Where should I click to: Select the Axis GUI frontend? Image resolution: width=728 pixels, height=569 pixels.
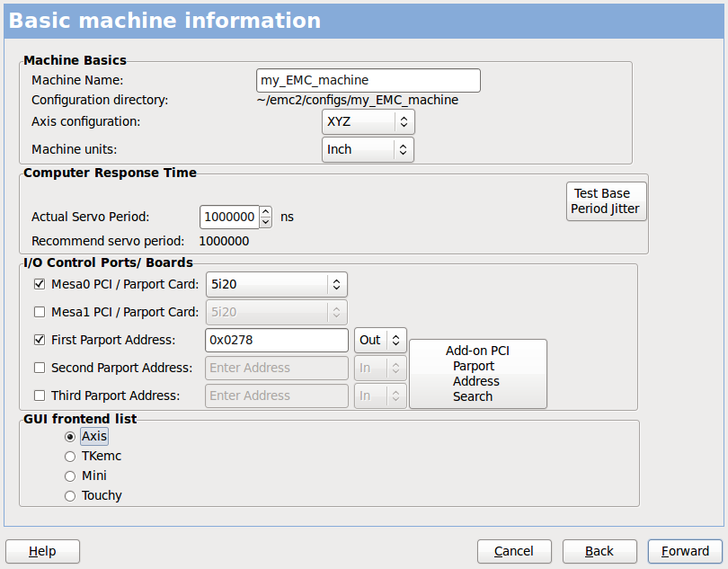coord(69,436)
